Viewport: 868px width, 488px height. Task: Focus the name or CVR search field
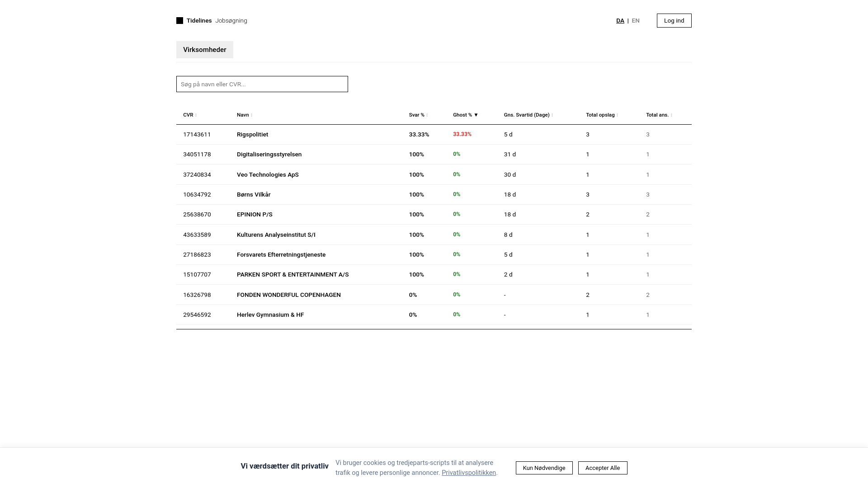click(x=262, y=84)
